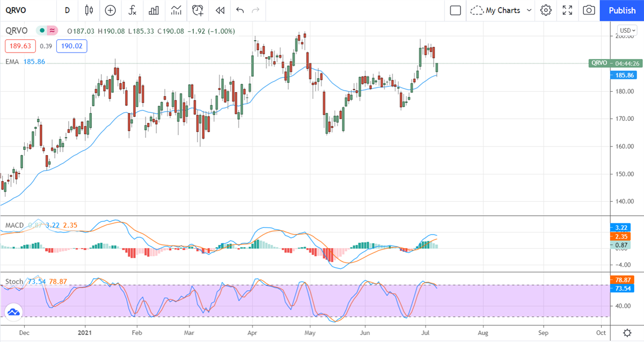Enter fullscreen mode
The image size is (644, 342).
pos(567,10)
